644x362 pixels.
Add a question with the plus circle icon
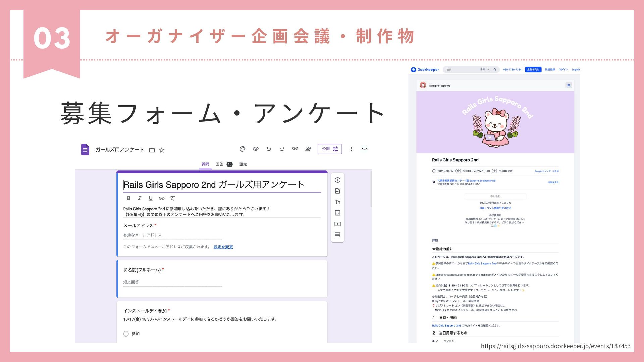(338, 180)
